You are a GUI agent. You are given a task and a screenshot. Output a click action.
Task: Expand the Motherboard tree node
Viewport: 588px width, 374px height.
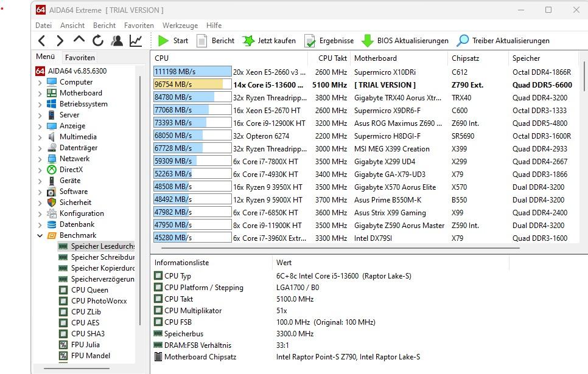click(x=40, y=93)
